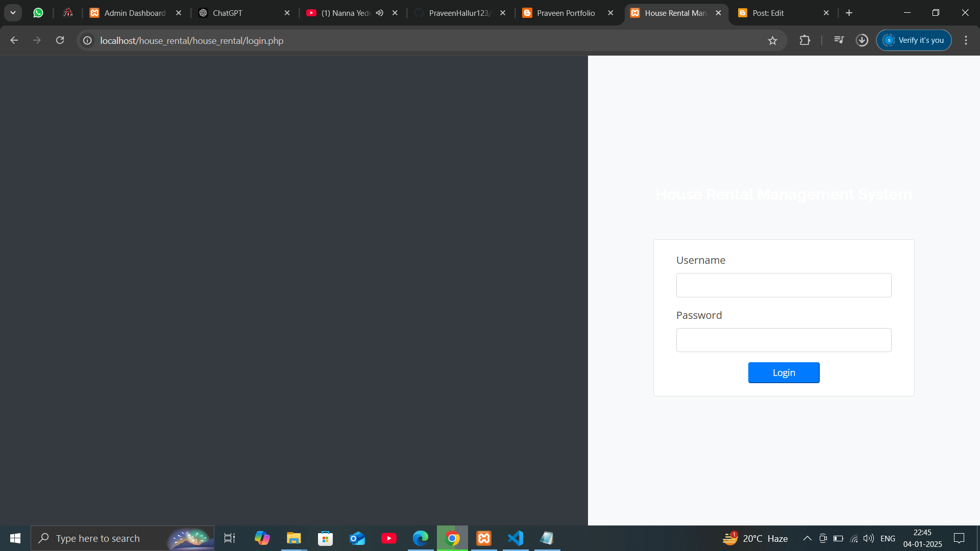View site information icon

pyautogui.click(x=88, y=40)
